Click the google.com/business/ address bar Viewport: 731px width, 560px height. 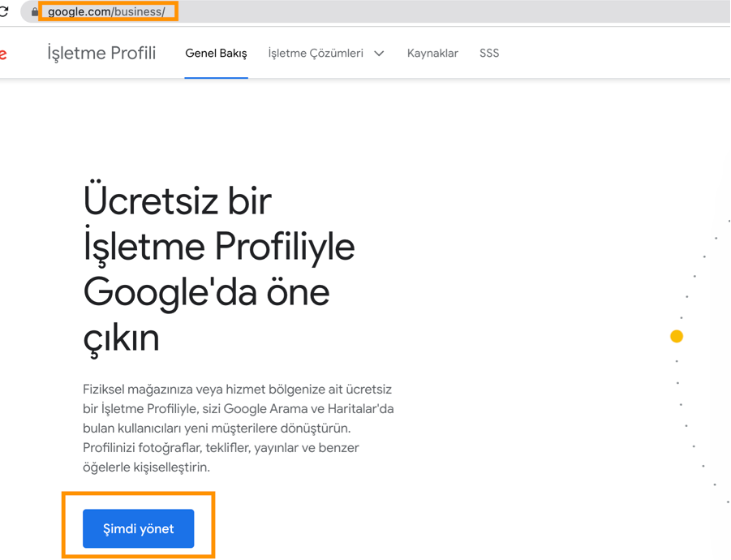point(376,11)
